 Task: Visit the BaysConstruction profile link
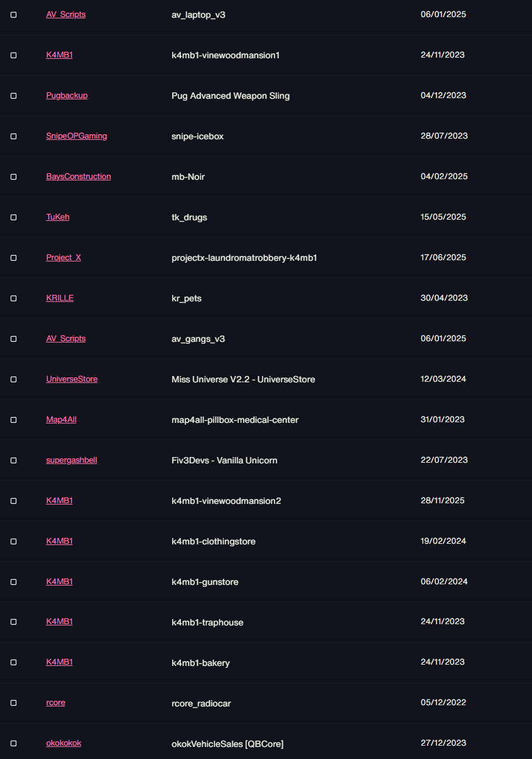coord(78,176)
